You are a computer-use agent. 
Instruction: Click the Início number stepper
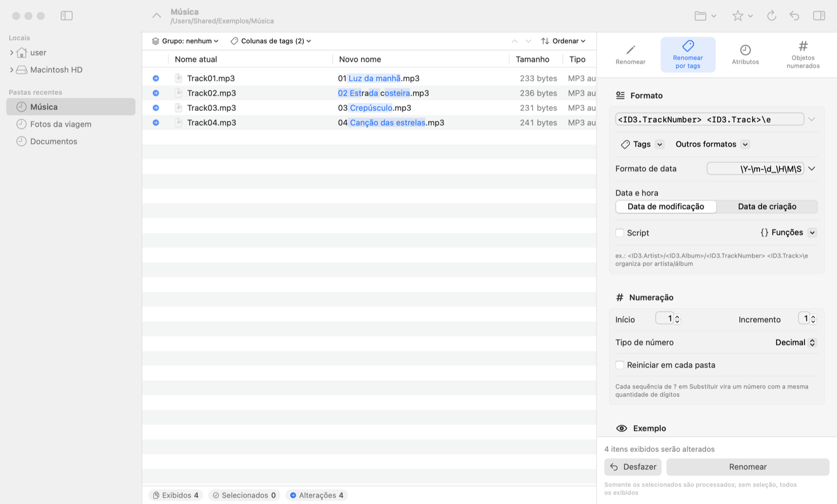coord(677,319)
